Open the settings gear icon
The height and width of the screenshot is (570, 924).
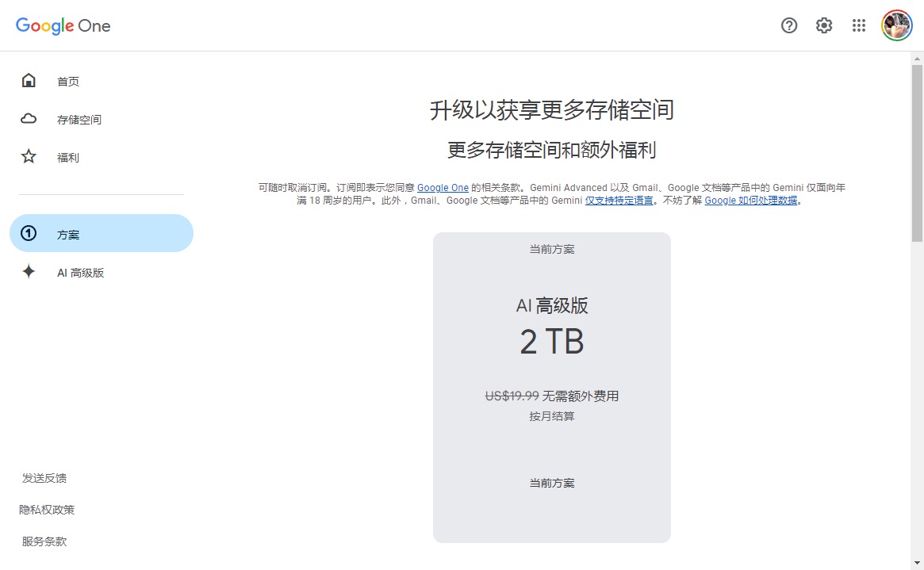coord(824,25)
